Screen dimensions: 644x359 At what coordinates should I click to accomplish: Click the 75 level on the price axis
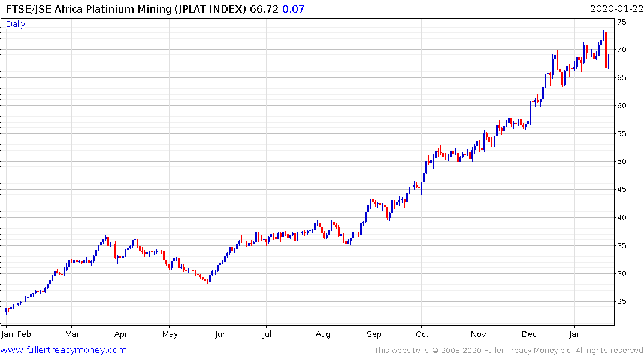point(622,22)
